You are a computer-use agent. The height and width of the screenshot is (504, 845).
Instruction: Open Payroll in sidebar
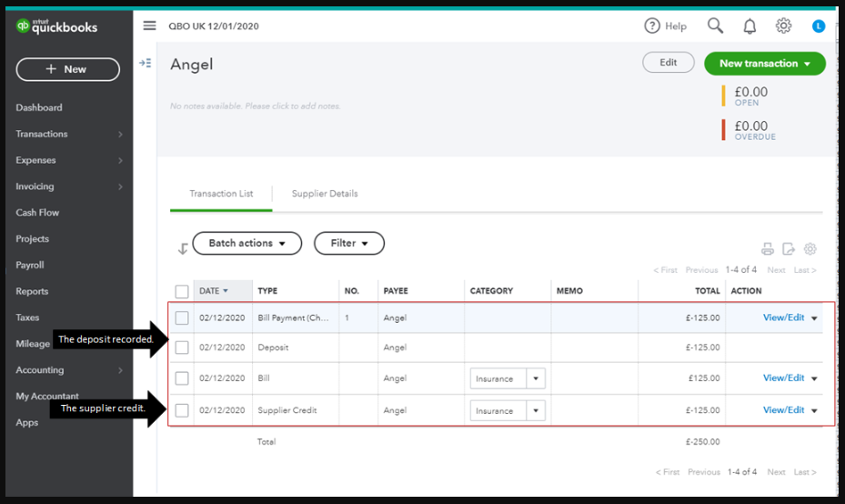point(30,265)
